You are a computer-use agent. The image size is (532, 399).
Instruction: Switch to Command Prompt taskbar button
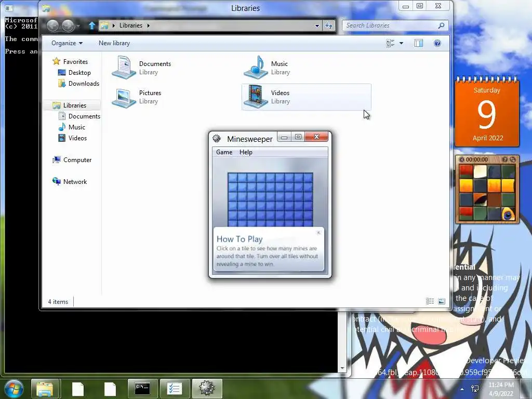pyautogui.click(x=142, y=389)
